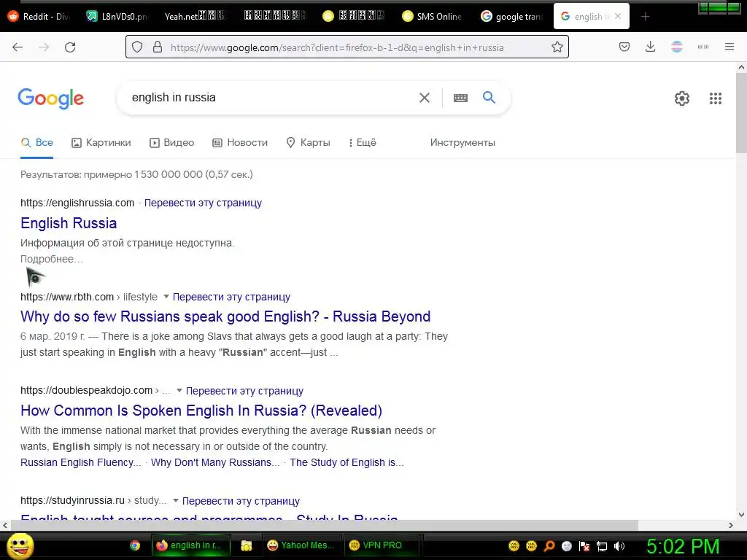Open 'Russian English Fluency...' sitelink
The image size is (747, 560).
pyautogui.click(x=81, y=462)
